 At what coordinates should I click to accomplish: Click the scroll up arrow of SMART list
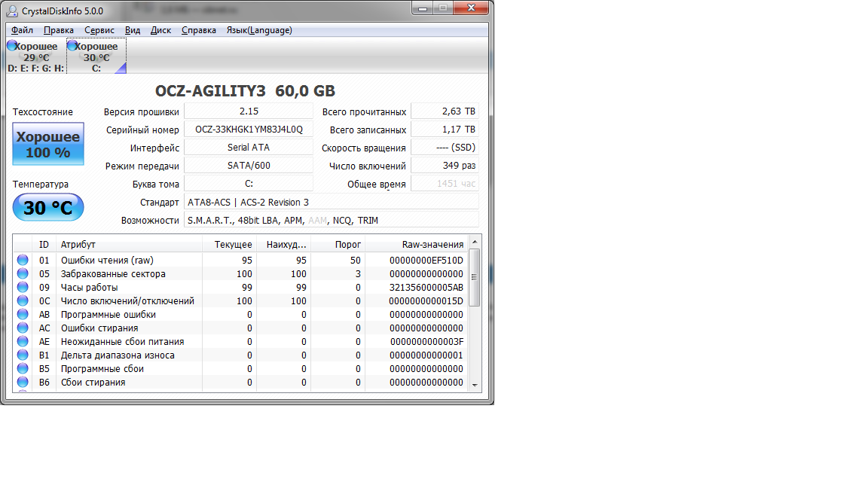(475, 242)
